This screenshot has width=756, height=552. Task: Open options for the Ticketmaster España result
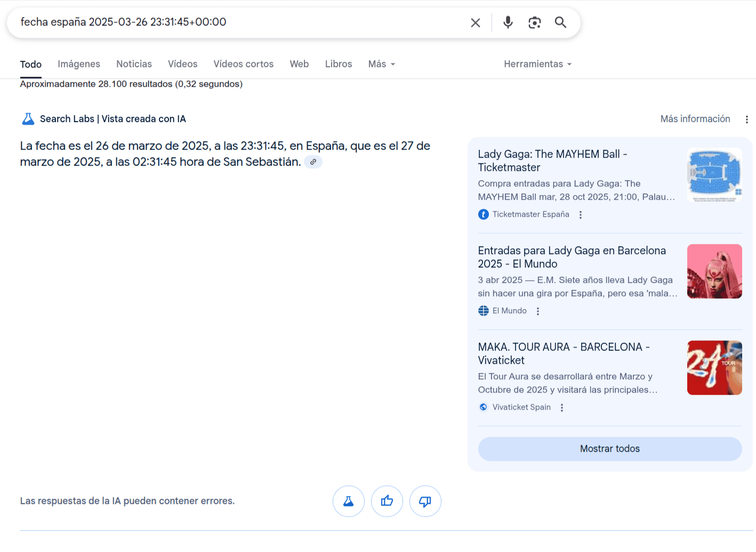click(581, 215)
